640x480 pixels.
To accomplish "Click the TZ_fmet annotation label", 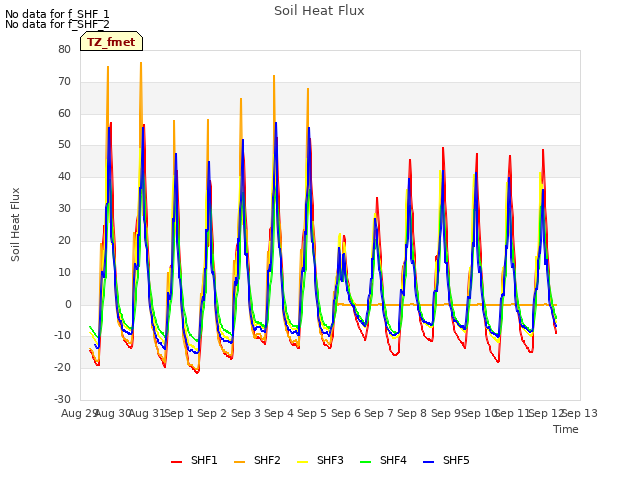I will point(111,42).
